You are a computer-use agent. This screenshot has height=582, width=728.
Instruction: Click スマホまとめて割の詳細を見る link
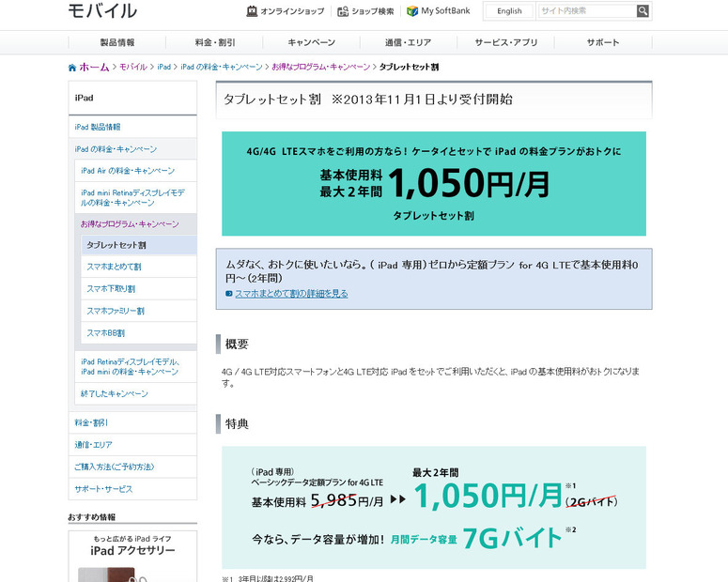pyautogui.click(x=291, y=293)
